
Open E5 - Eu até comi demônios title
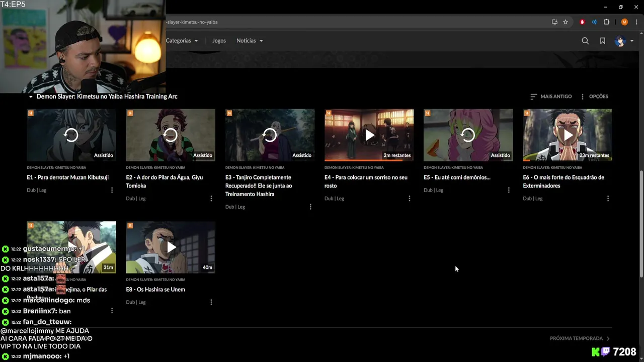tap(457, 177)
